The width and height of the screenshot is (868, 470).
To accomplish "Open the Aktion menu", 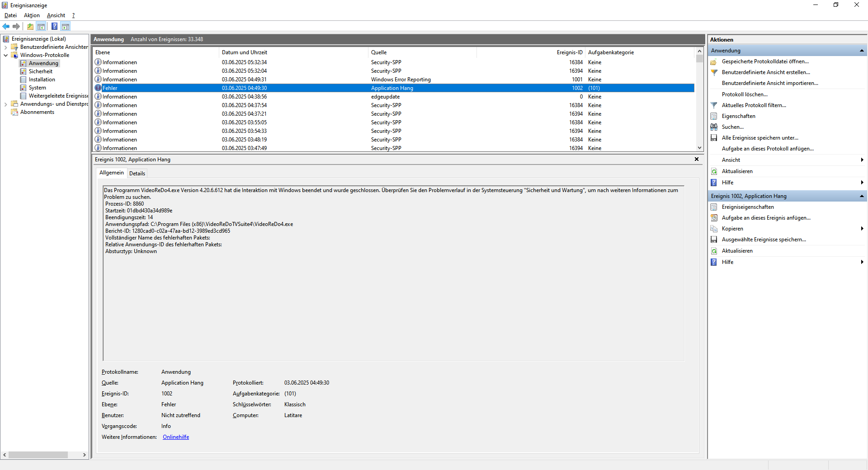I will point(32,15).
